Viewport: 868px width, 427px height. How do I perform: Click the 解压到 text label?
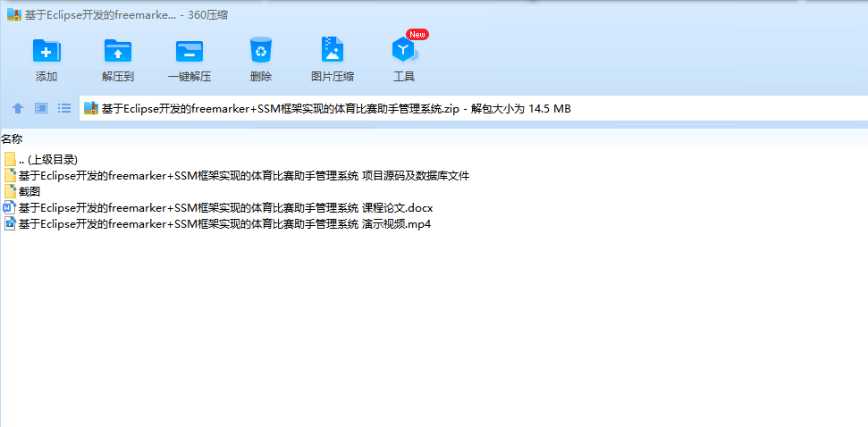[118, 77]
